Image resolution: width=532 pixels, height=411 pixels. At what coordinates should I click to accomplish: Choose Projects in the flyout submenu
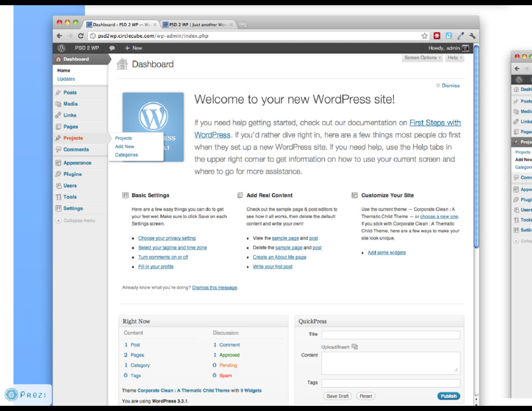tap(124, 138)
